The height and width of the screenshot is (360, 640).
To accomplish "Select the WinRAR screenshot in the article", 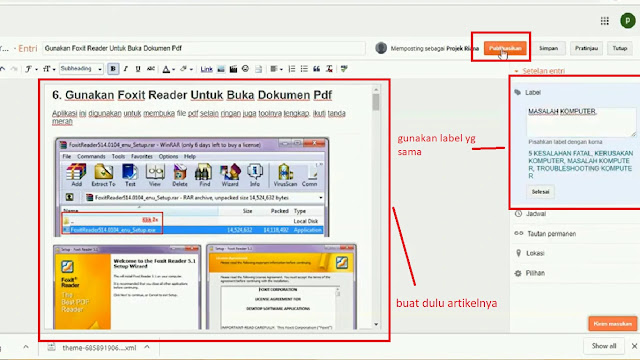I will (x=192, y=187).
